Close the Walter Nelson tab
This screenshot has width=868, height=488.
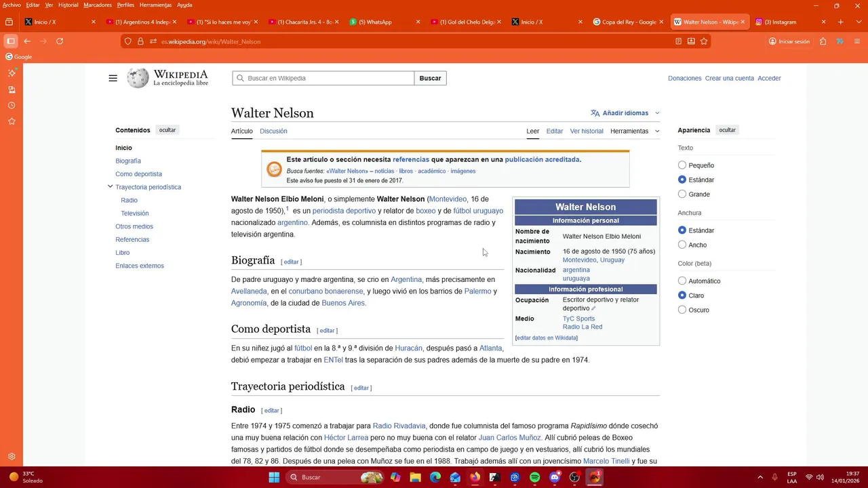tap(743, 22)
